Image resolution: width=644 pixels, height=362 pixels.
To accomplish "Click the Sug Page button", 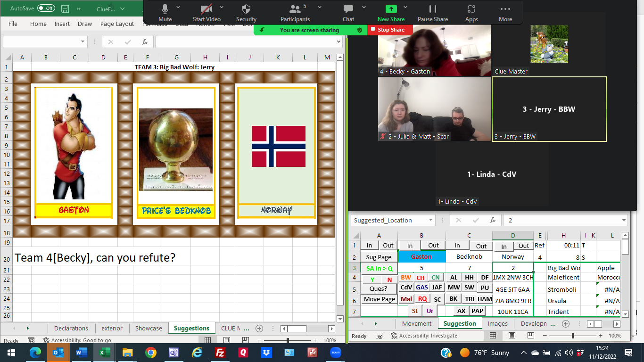I will pos(379,257).
